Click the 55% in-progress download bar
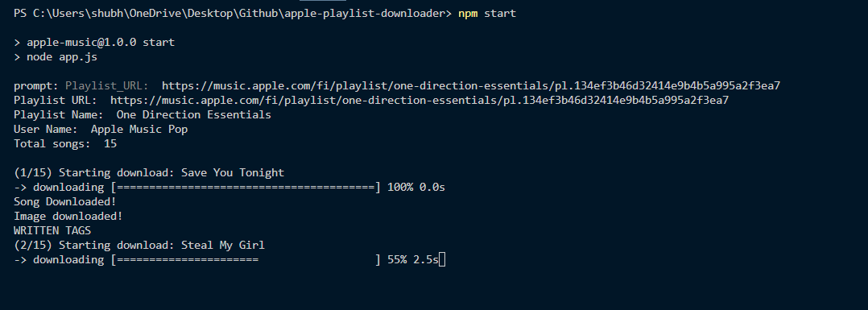This screenshot has width=868, height=310. (x=246, y=259)
